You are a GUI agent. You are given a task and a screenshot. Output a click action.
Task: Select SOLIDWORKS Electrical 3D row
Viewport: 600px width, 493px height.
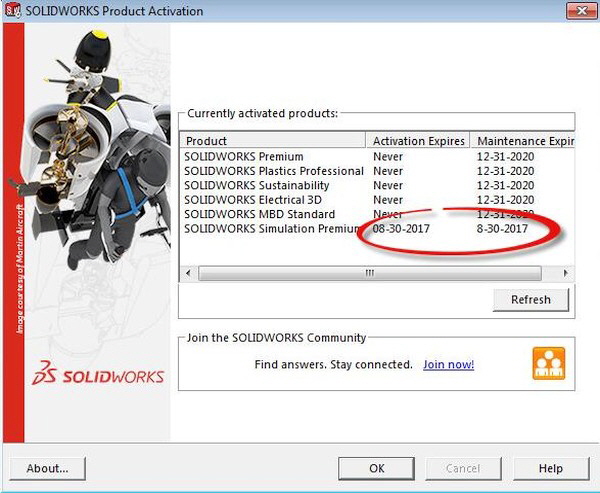click(377, 200)
